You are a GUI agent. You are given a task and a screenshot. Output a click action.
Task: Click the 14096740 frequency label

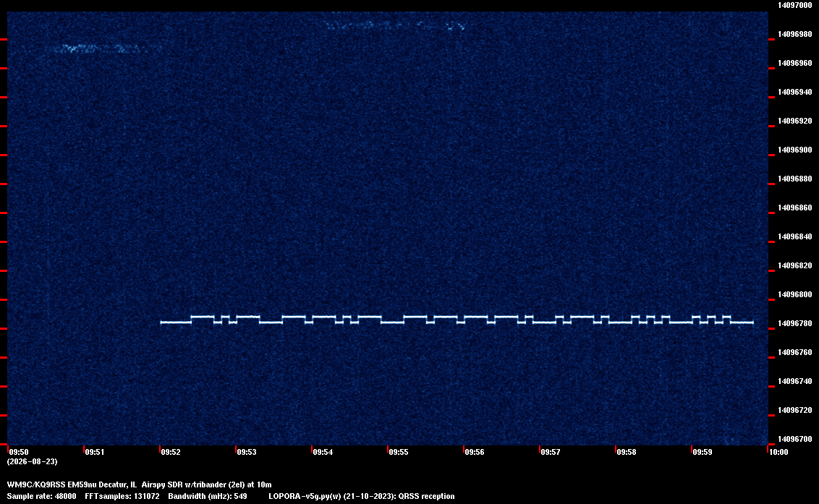click(x=794, y=381)
